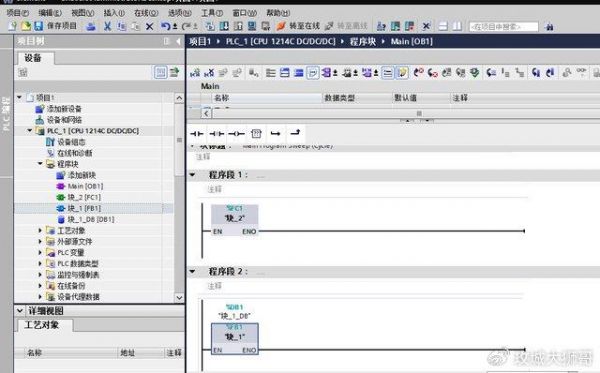Click the binoculars search icon

(x=549, y=27)
